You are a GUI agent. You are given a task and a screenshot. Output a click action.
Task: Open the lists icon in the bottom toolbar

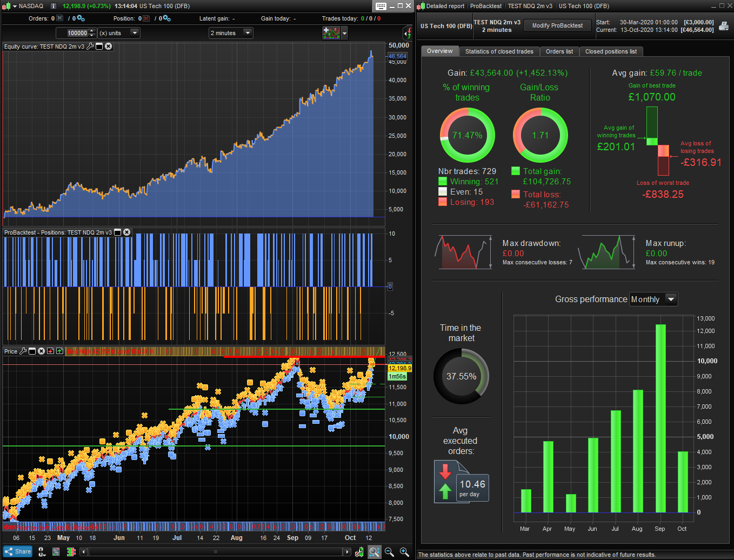point(56,552)
